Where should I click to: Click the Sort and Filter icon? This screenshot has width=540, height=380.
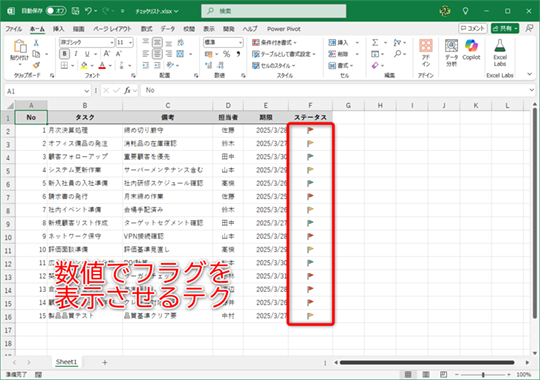397,42
